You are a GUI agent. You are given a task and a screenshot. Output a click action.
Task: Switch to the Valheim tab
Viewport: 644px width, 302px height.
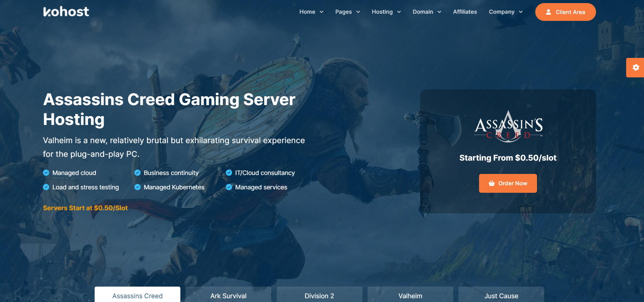(x=410, y=294)
